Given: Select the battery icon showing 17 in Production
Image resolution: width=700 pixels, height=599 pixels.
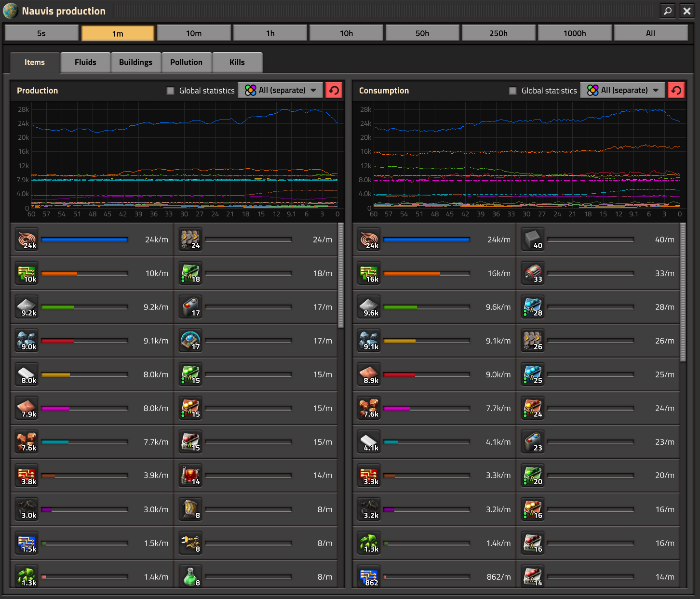Looking at the screenshot, I should (x=190, y=307).
